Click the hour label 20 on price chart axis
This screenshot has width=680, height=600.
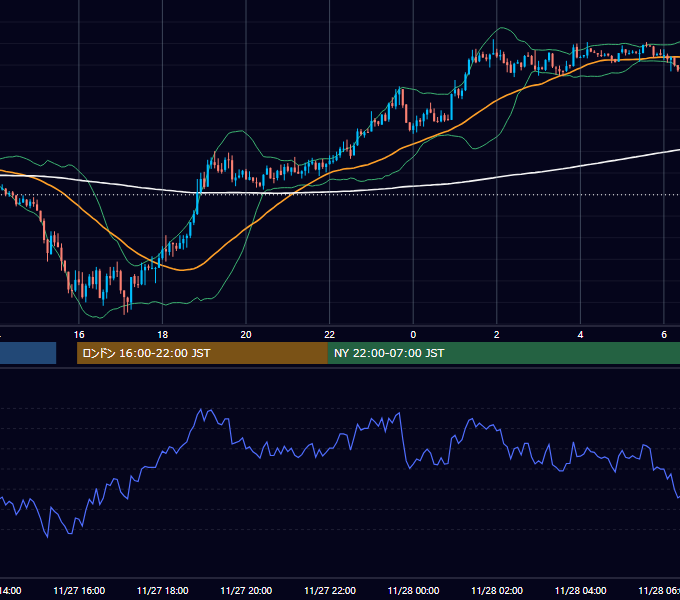coord(246,335)
